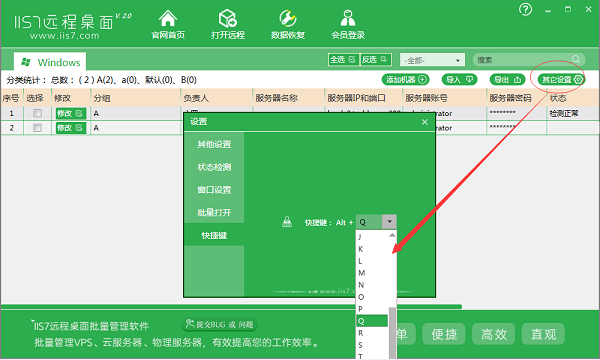The image size is (600, 360).
Task: Click the 高效 badge button
Action: [494, 334]
